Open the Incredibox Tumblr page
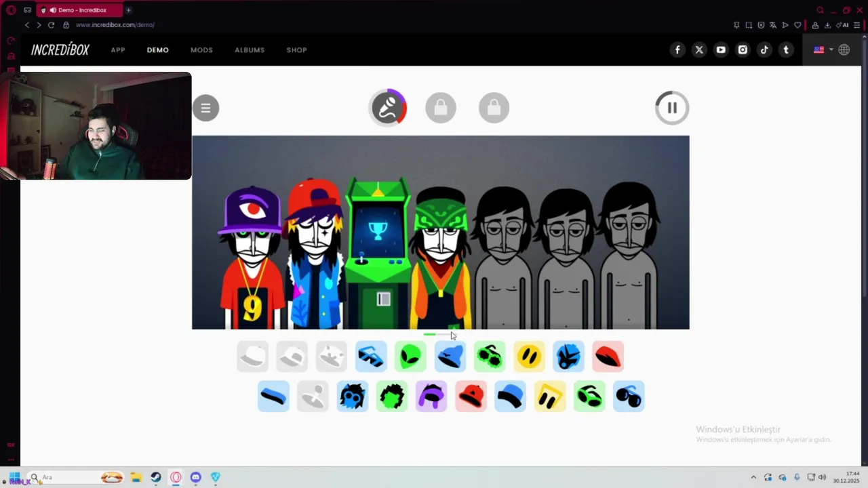 (786, 49)
